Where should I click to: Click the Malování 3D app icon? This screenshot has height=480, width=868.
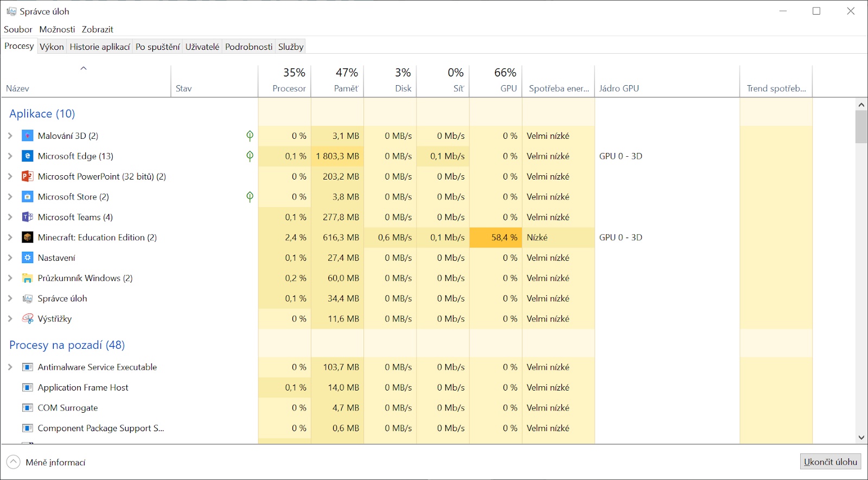click(27, 136)
